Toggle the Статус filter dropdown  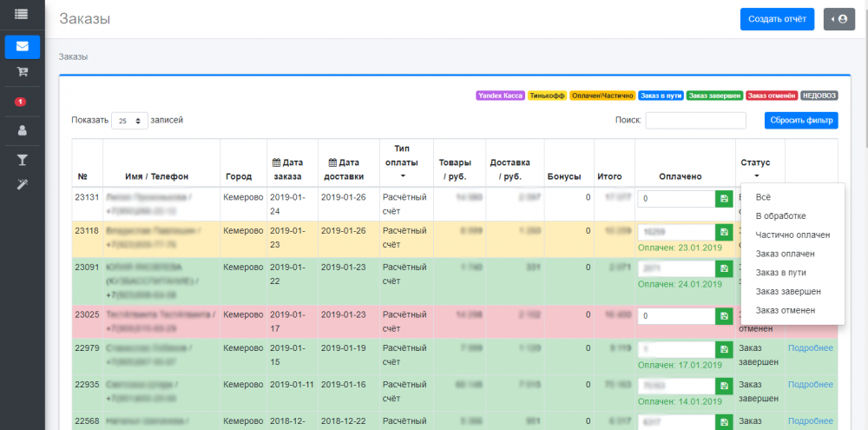tap(756, 175)
